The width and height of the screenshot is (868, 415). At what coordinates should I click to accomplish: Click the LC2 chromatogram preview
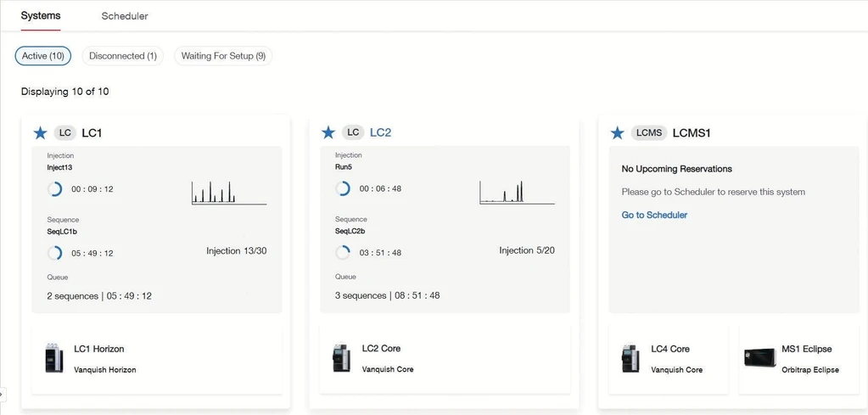pyautogui.click(x=517, y=192)
